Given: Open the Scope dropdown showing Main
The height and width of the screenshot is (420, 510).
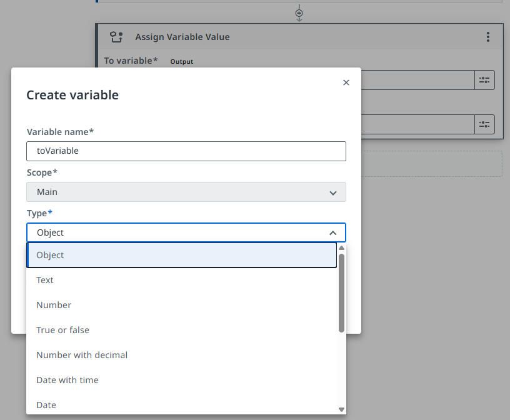Looking at the screenshot, I should pyautogui.click(x=186, y=192).
